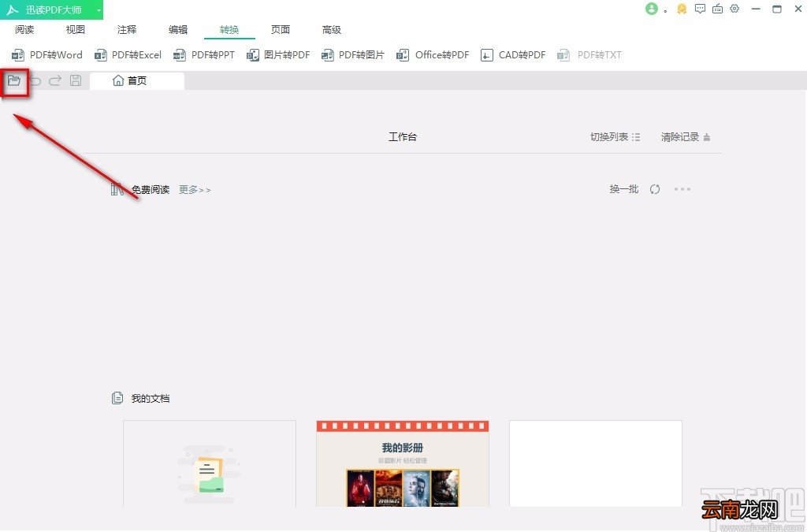
Task: Click the undo arrow icon
Action: pyautogui.click(x=35, y=80)
